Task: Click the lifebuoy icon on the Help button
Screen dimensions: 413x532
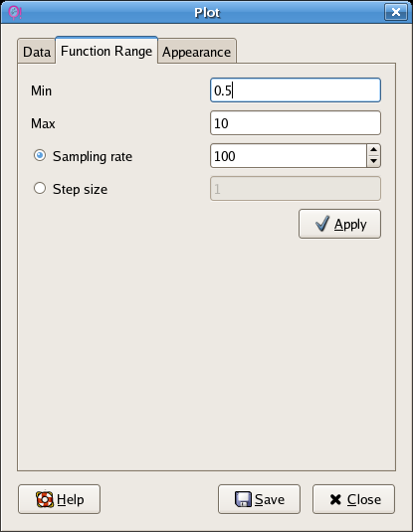Action: click(45, 499)
